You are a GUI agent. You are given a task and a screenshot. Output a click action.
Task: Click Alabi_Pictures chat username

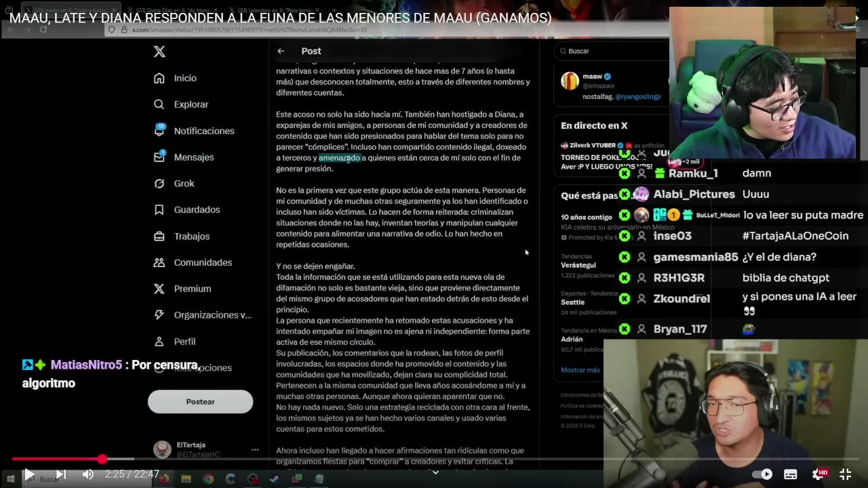pyautogui.click(x=694, y=195)
